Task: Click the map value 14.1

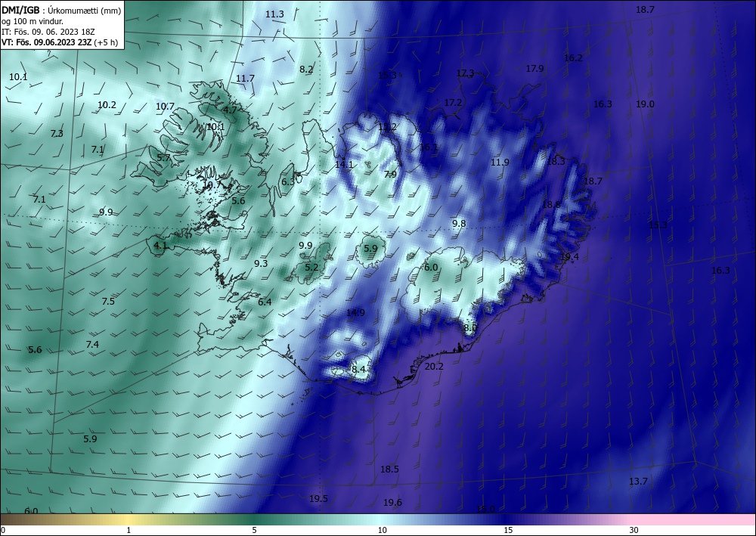Action: tap(344, 164)
